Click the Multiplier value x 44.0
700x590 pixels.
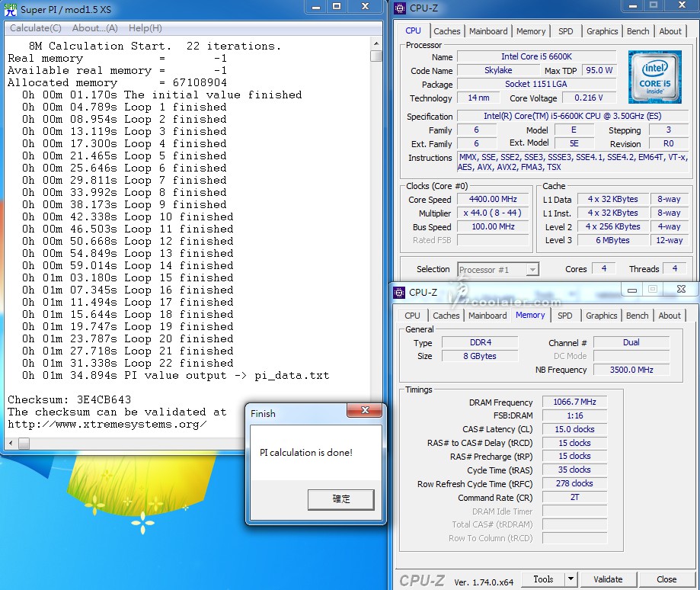point(493,213)
